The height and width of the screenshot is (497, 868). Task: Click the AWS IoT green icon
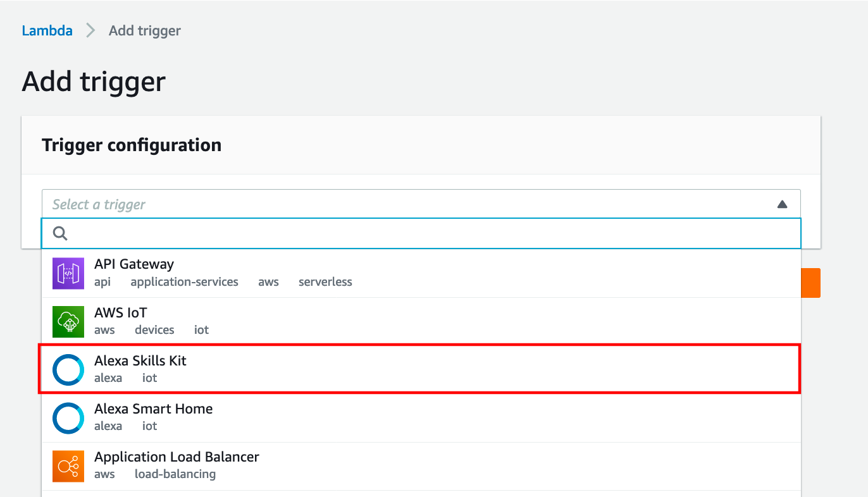(x=68, y=322)
